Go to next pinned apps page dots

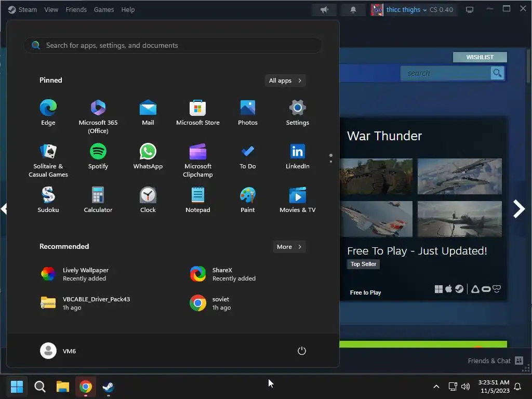331,158
